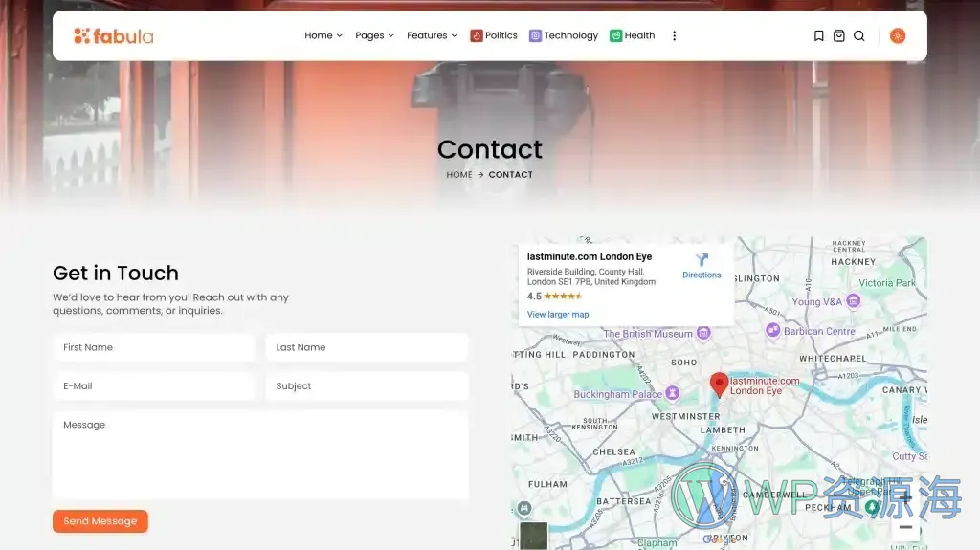Focus the First Name input field
The width and height of the screenshot is (980, 550).
tap(153, 347)
